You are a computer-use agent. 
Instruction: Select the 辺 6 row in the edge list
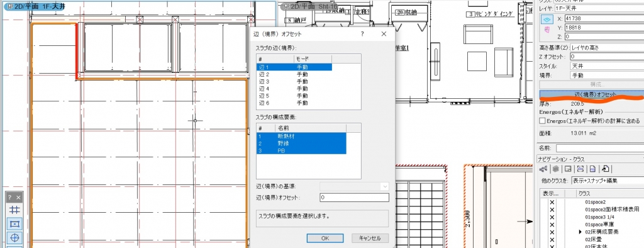294,103
